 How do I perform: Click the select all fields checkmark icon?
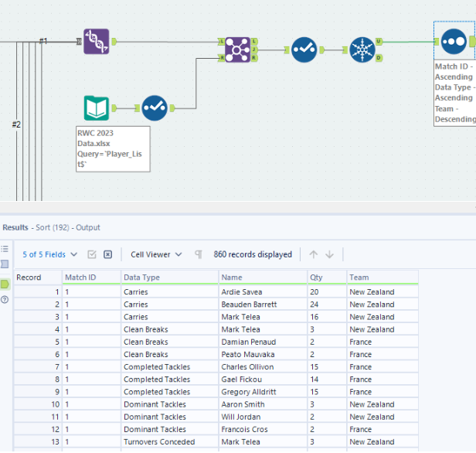[x=92, y=254]
